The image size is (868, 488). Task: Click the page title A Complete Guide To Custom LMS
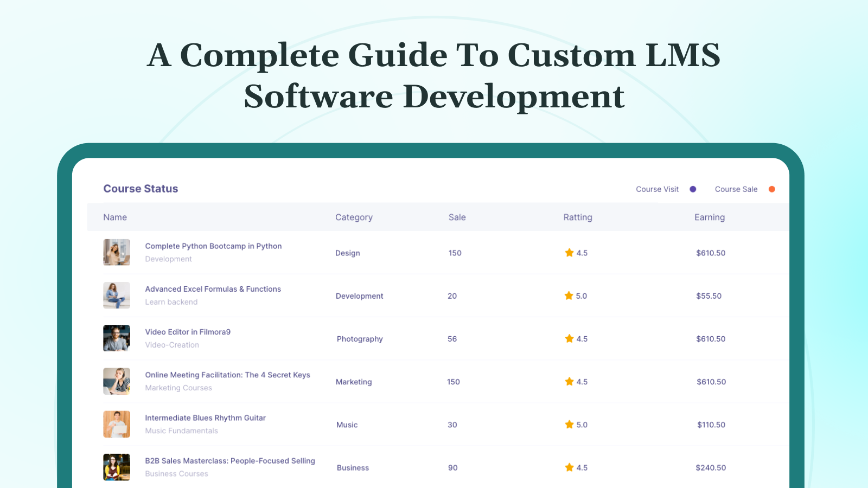[x=434, y=55]
